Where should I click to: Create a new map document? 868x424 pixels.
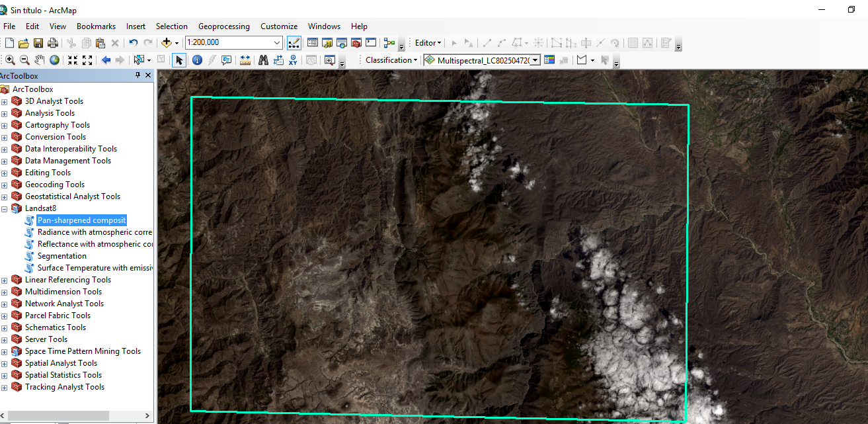coord(9,43)
